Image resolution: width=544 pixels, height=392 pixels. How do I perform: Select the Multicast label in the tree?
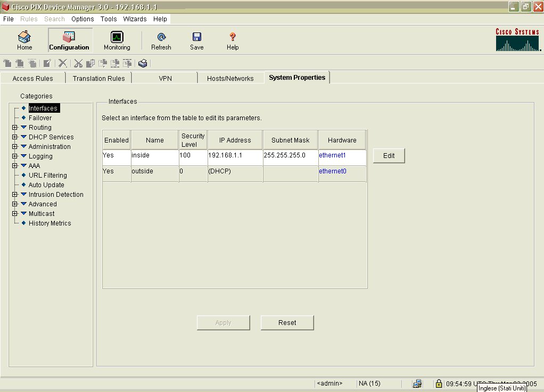click(x=42, y=213)
